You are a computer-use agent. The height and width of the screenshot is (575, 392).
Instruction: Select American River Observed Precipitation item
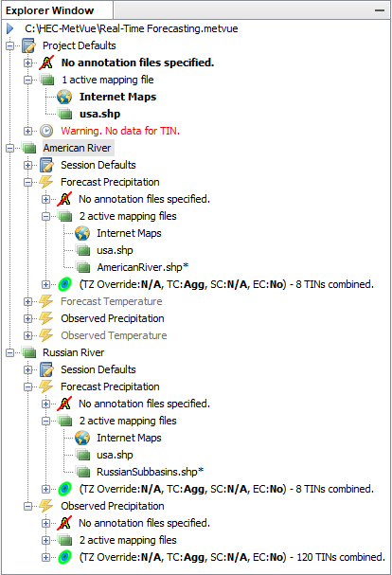113,318
